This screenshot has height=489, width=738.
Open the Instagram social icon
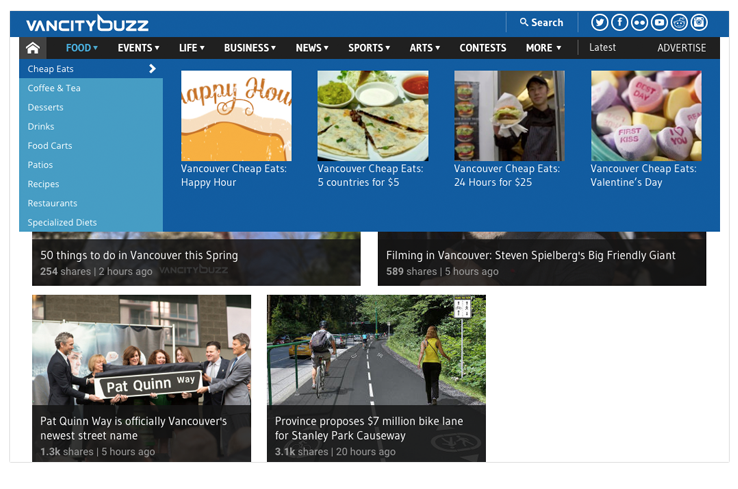tap(699, 23)
